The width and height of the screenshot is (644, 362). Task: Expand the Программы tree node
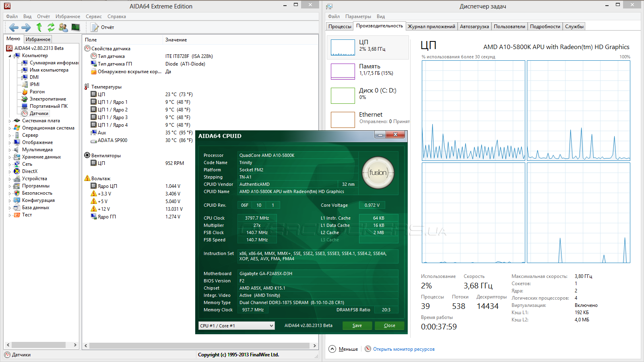click(10, 186)
